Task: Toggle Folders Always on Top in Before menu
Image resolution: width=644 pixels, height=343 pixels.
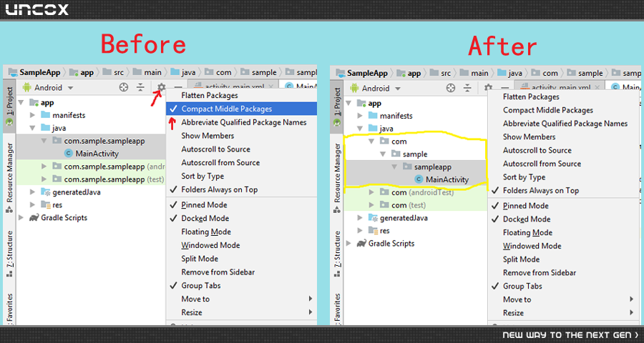Action: pos(242,189)
